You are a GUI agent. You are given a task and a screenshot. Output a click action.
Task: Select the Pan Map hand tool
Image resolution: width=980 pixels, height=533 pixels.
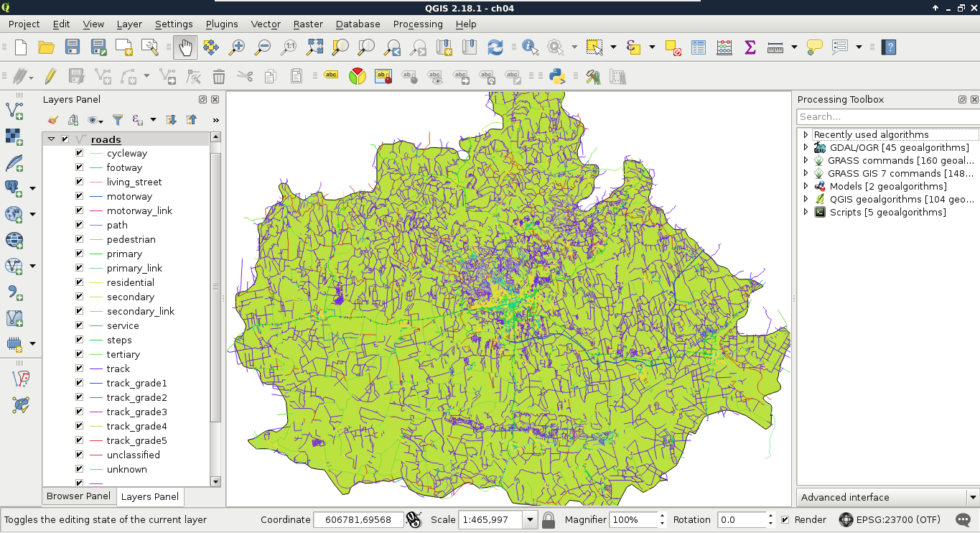185,47
